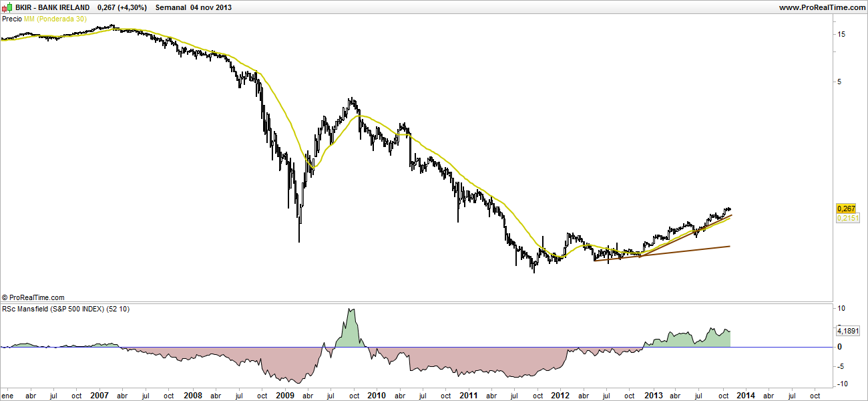Click the 5 price axis label
This screenshot has width=868, height=401.
tap(839, 82)
